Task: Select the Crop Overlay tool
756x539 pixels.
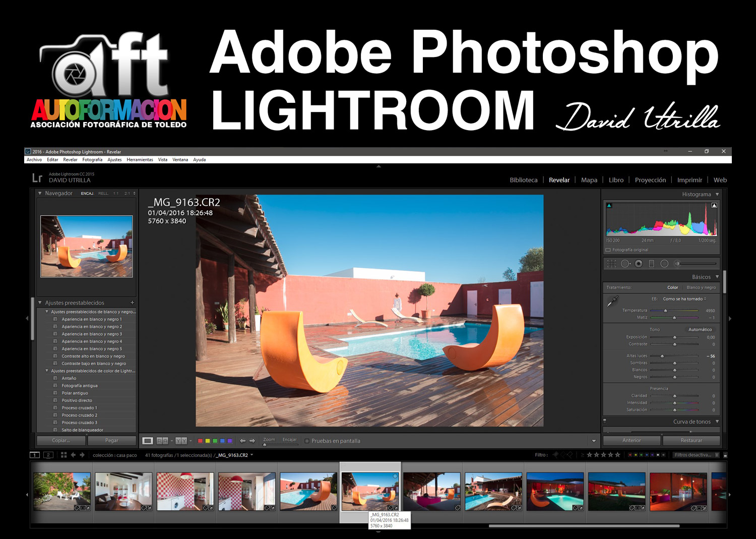Action: pyautogui.click(x=611, y=264)
